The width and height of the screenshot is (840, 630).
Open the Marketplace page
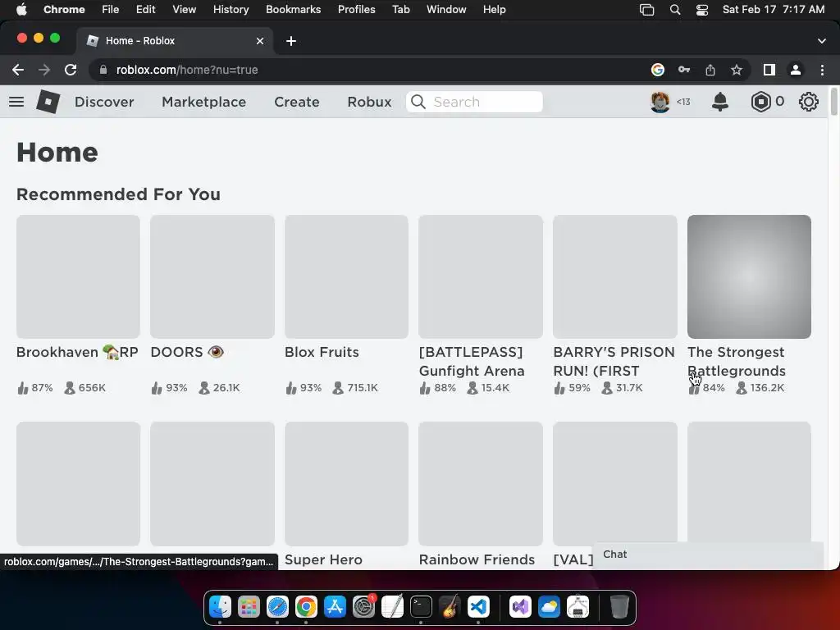(203, 102)
